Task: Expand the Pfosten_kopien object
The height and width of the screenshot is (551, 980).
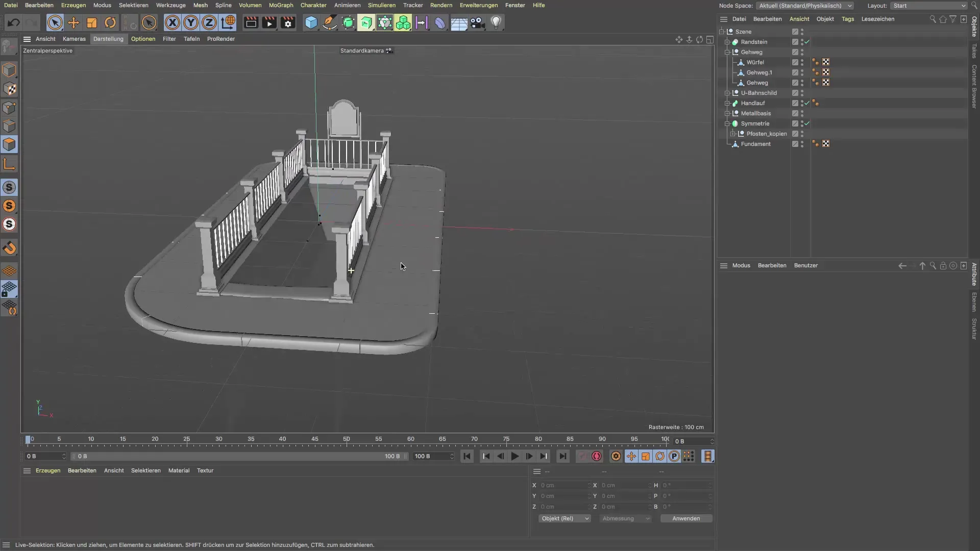Action: tap(733, 134)
